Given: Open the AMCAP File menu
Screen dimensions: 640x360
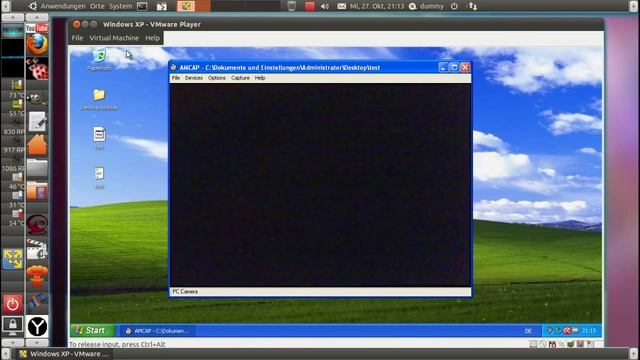Looking at the screenshot, I should [176, 78].
